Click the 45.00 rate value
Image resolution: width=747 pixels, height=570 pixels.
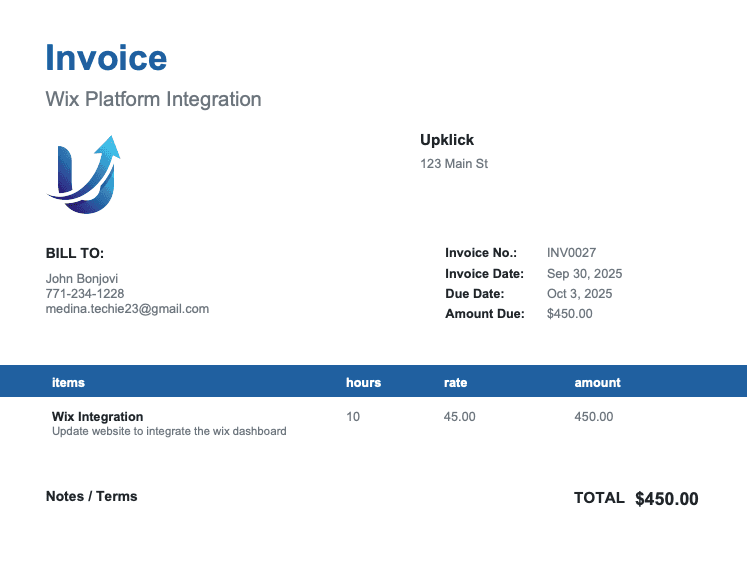coord(459,417)
